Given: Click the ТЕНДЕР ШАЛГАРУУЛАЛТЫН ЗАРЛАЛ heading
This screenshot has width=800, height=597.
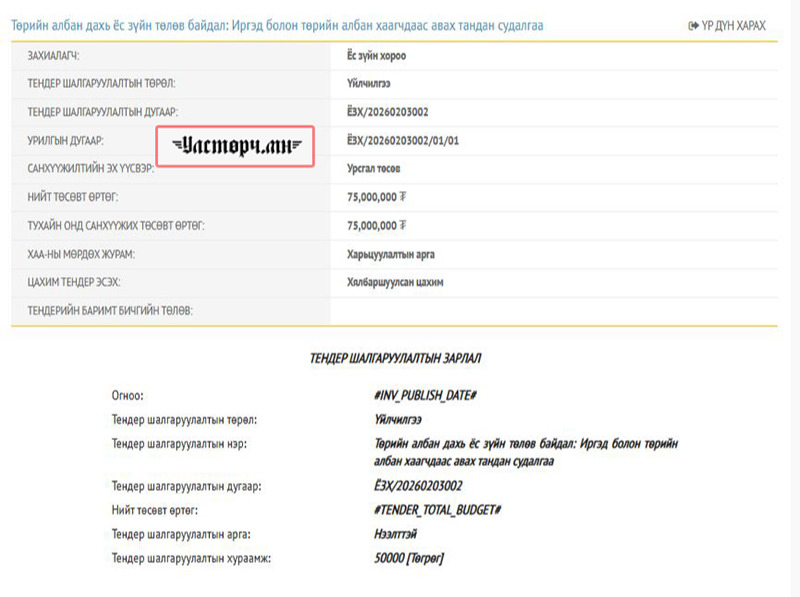Looking at the screenshot, I should coord(400,357).
